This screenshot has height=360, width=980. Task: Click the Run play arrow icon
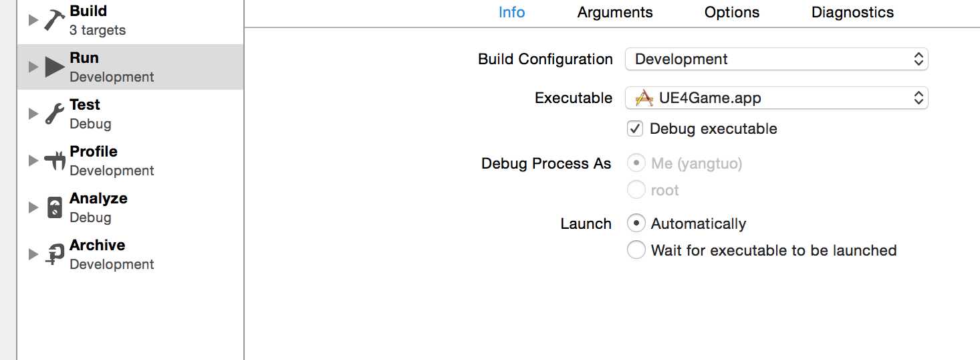click(x=54, y=67)
